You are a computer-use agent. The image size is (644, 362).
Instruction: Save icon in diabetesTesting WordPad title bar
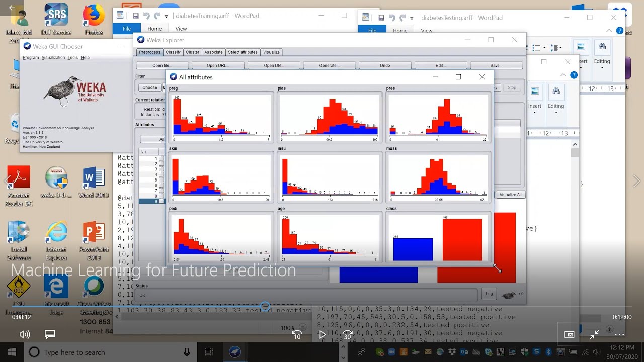coord(381,18)
